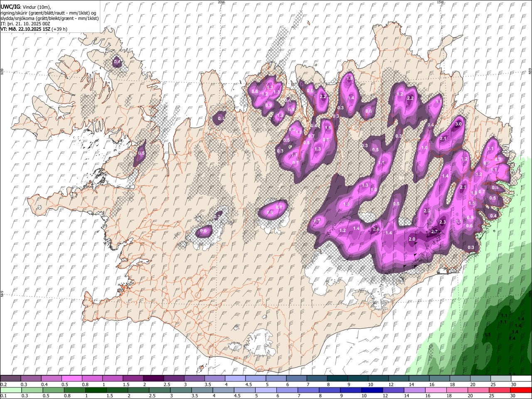Image resolution: width=532 pixels, height=399 pixels.
Task: Select the top-row legend swatch labeled 8
Action: tap(337, 378)
